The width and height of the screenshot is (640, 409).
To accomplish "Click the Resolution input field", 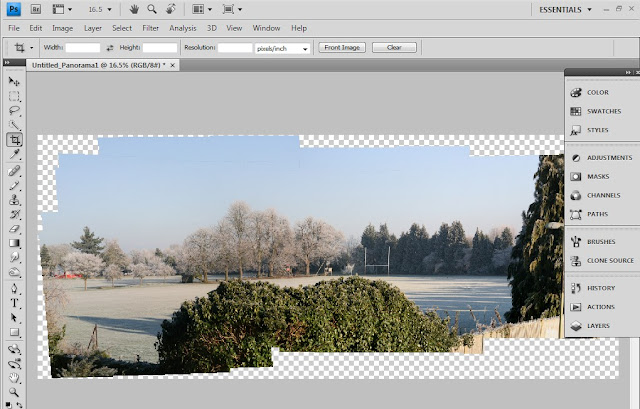I will [235, 48].
